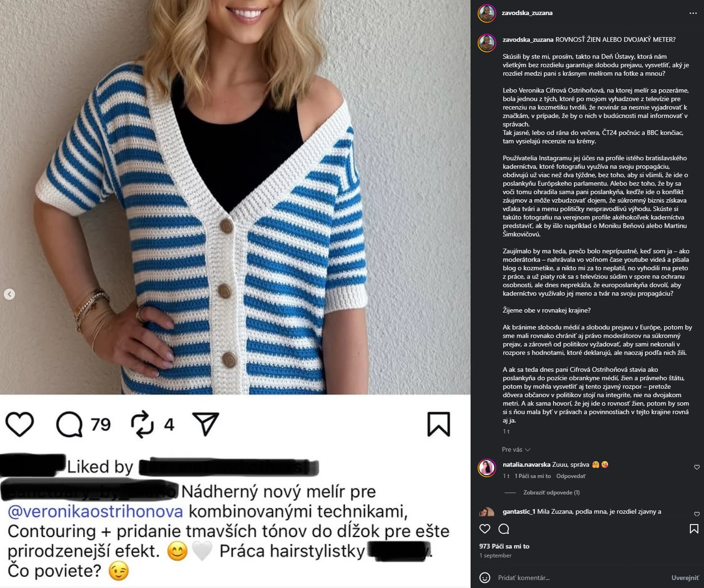Expand the Pre vás comment sorting
The width and height of the screenshot is (704, 588).
516,449
